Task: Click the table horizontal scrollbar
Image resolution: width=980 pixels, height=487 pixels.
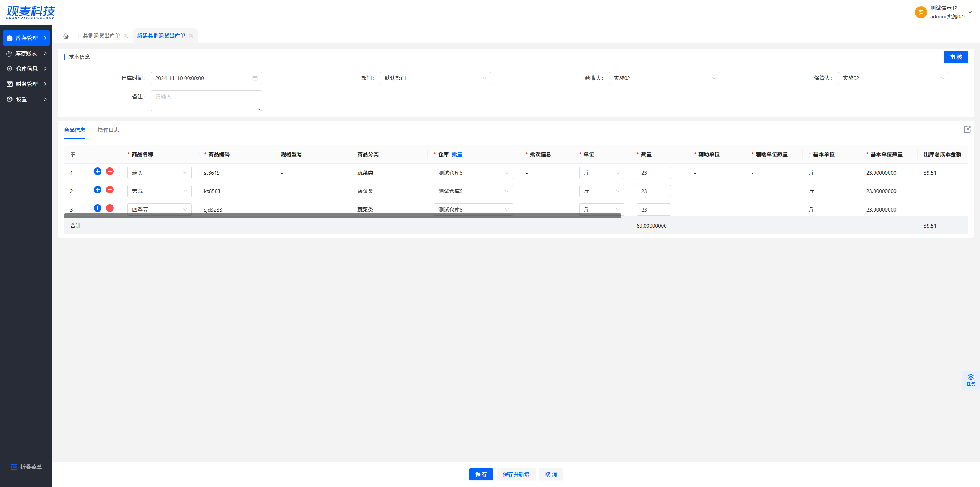Action: tap(342, 216)
